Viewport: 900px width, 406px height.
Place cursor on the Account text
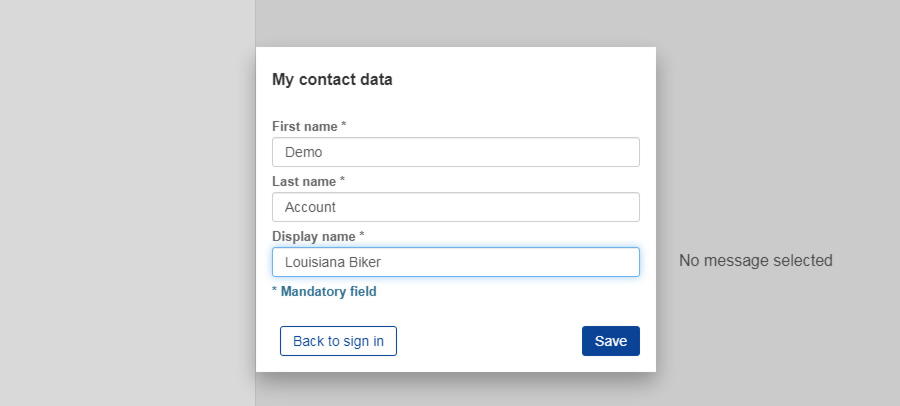(x=310, y=207)
